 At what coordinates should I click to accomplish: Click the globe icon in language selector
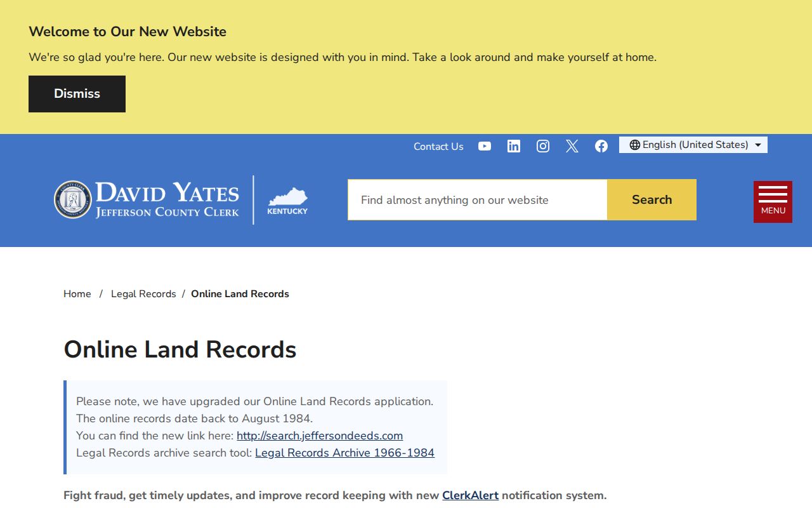tap(634, 145)
